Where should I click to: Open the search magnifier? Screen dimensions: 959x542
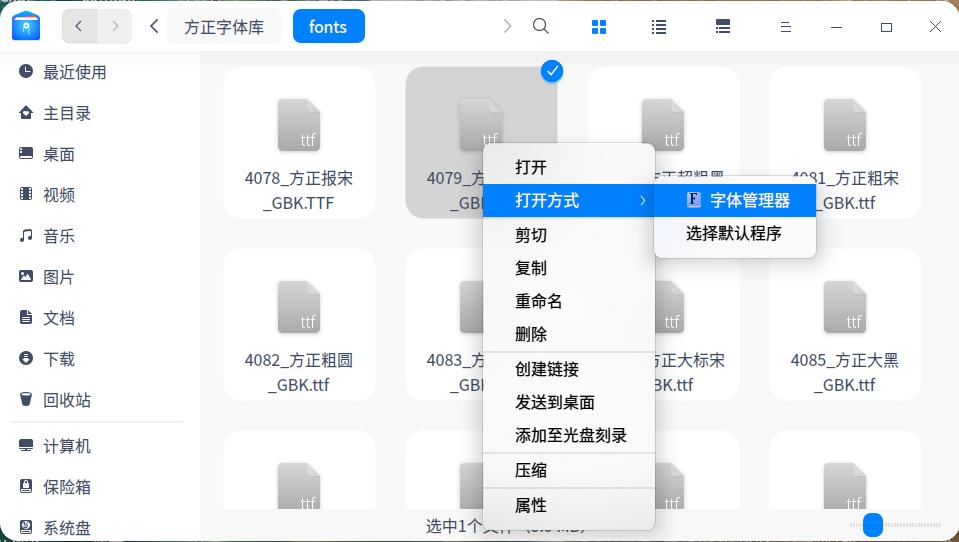pyautogui.click(x=541, y=26)
